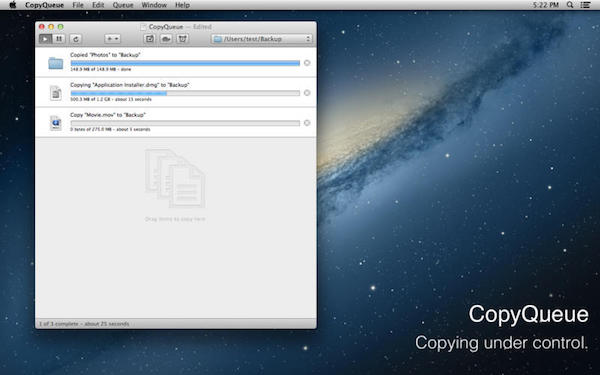Click the empty drag items drop area
The image size is (600, 375).
pos(176,228)
